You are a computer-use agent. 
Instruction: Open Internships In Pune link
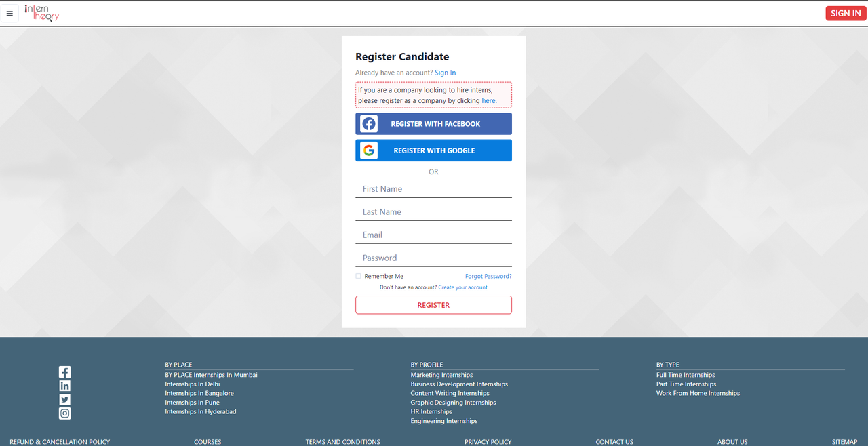(193, 403)
